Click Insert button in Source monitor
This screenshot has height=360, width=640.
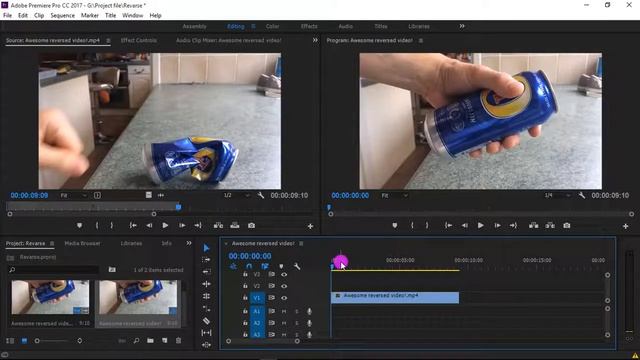click(219, 225)
